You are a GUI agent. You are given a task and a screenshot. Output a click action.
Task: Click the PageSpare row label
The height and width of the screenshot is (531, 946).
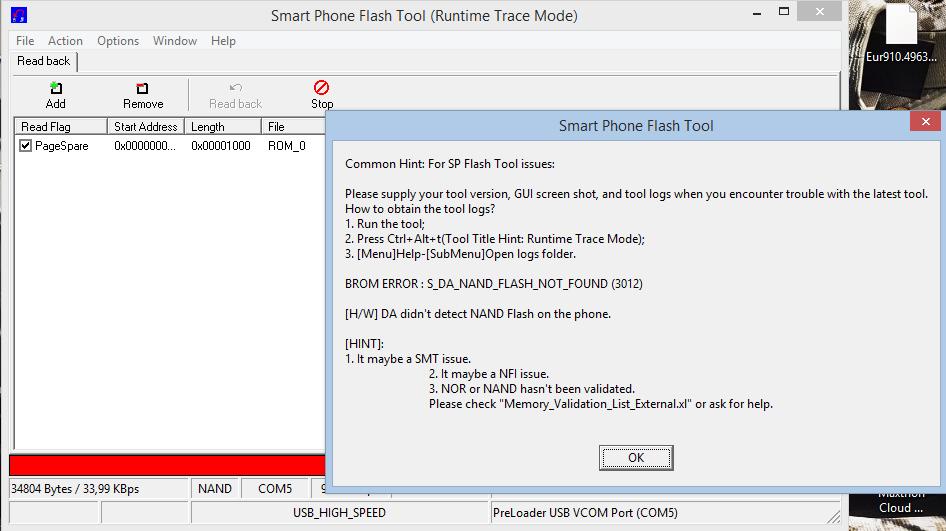[x=62, y=145]
